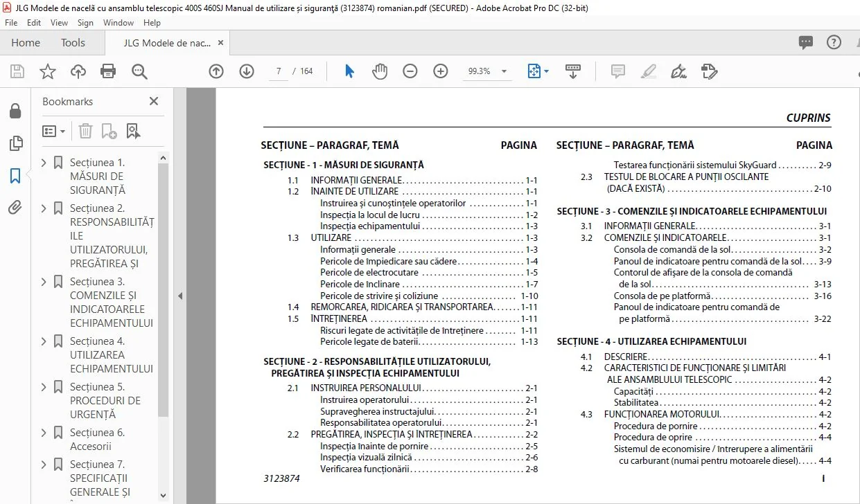Open the Window menu
Image resolution: width=860 pixels, height=504 pixels.
coord(119,23)
